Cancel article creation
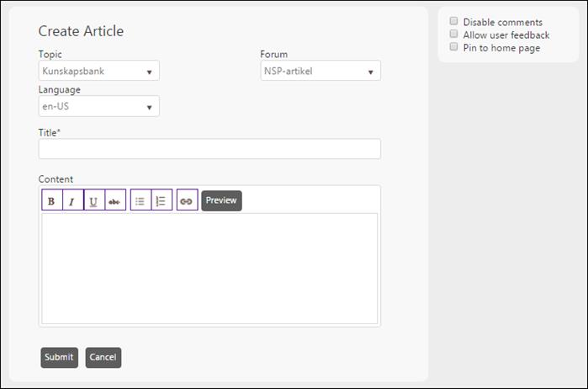 tap(103, 357)
